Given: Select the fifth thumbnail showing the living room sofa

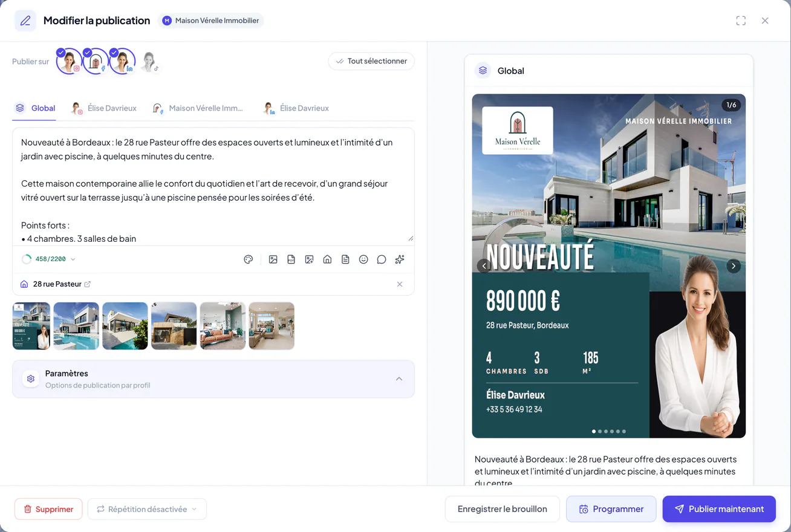Looking at the screenshot, I should (x=223, y=326).
